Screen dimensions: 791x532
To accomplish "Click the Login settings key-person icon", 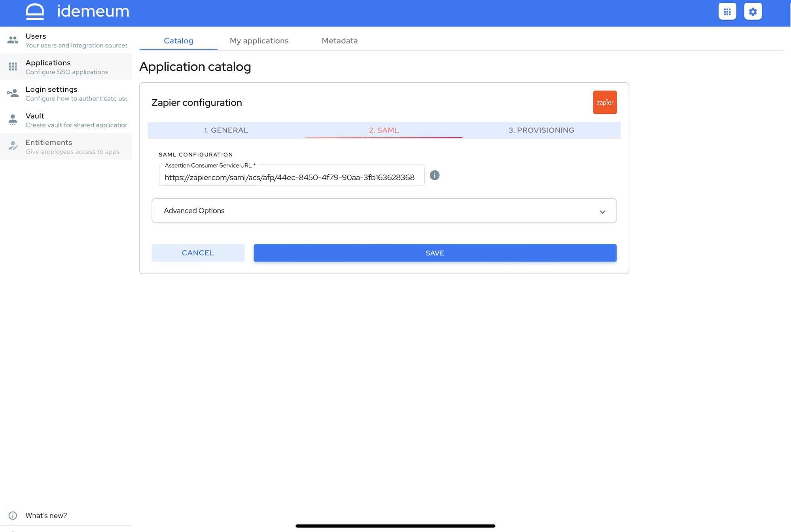I will (x=13, y=93).
